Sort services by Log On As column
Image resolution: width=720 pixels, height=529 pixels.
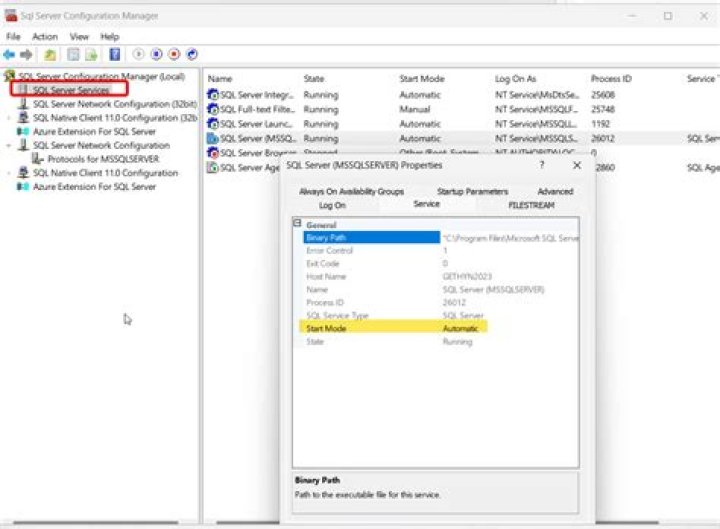point(515,79)
